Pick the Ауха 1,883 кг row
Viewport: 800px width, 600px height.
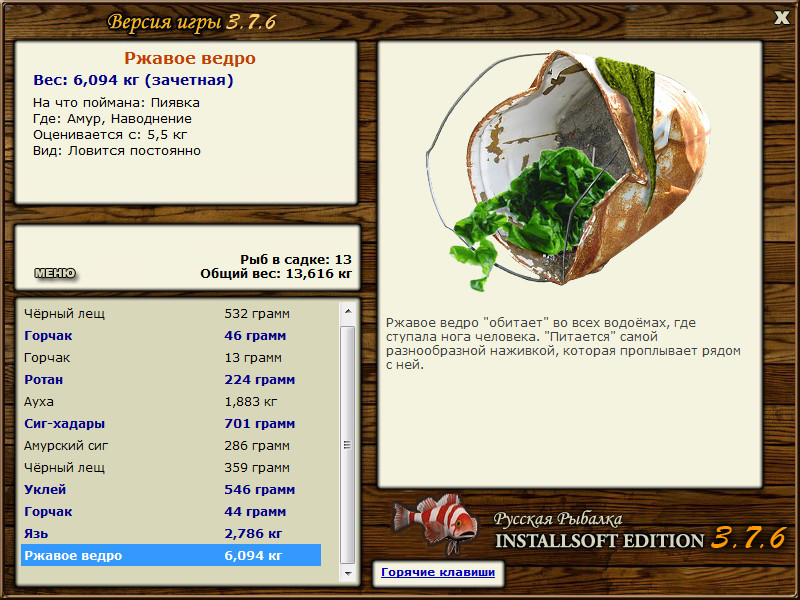171,402
